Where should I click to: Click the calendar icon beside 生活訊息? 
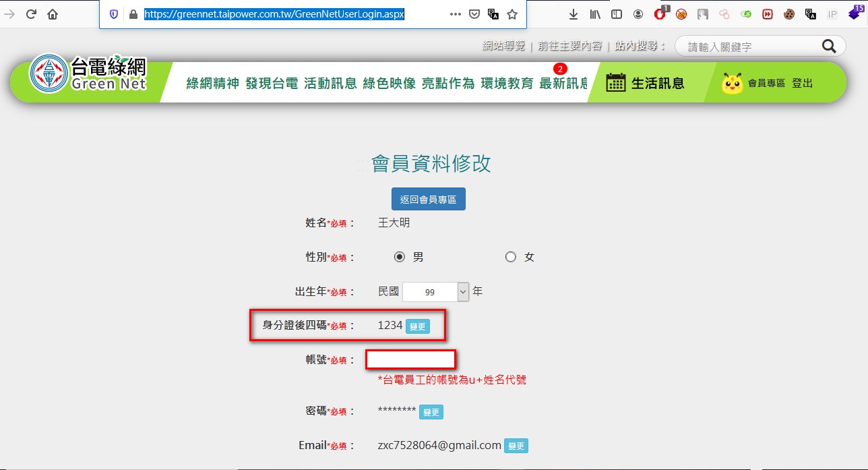[x=616, y=83]
